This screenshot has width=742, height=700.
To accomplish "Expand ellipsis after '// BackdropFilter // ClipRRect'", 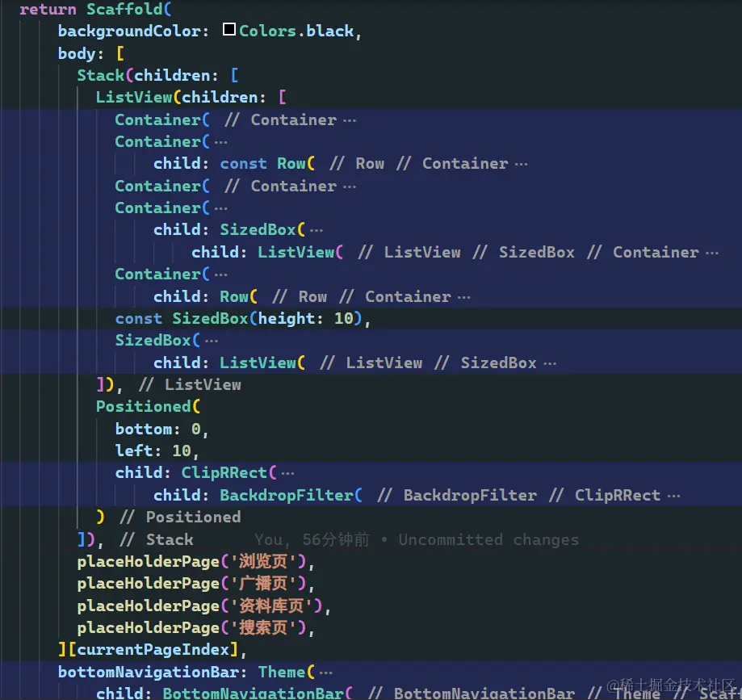I will 674,497.
